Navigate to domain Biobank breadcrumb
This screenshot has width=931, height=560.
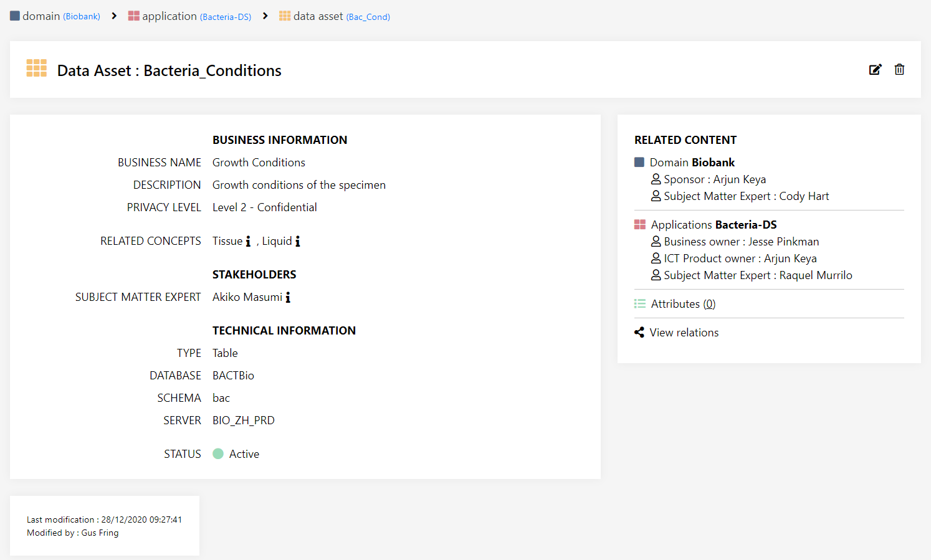[55, 16]
